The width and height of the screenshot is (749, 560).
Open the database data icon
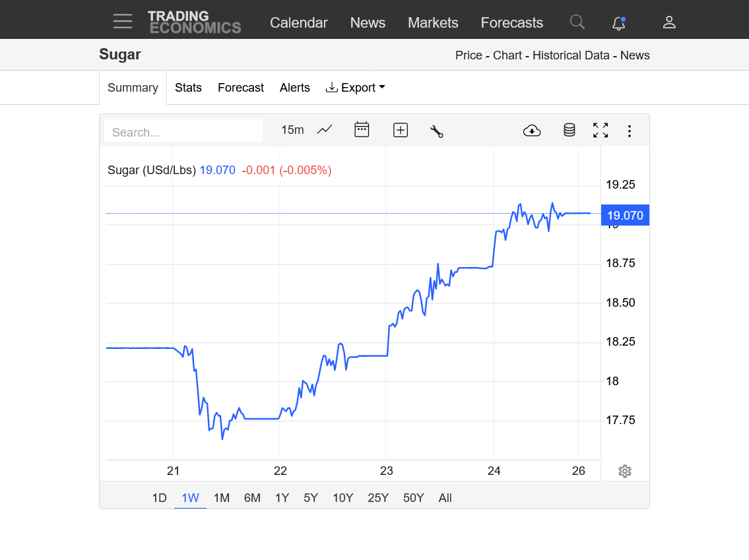coord(569,130)
